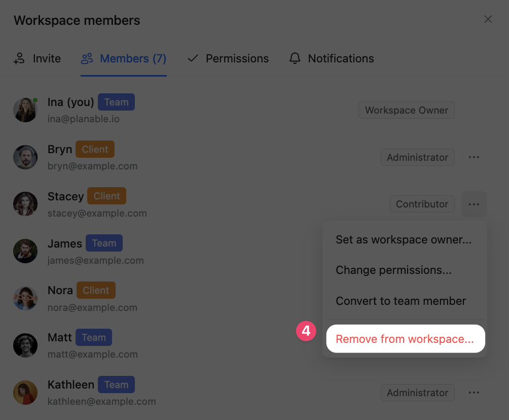509x420 pixels.
Task: Click Ina's profile avatar
Action: tap(25, 110)
